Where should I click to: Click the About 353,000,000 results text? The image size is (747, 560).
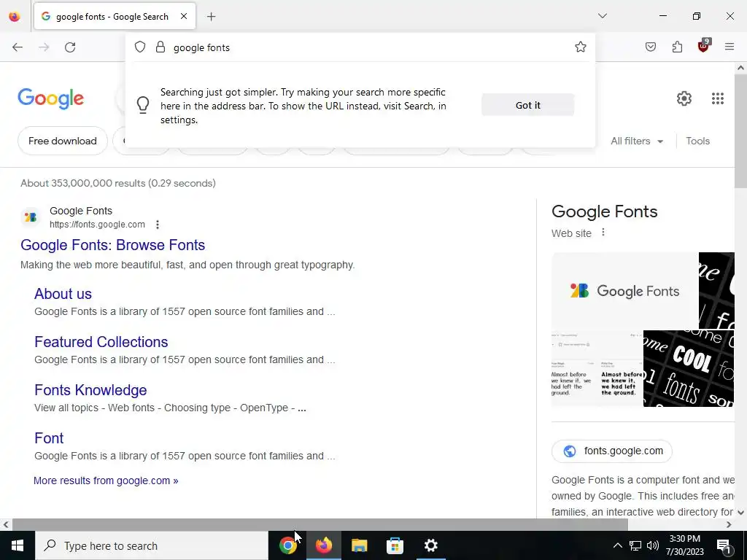tap(118, 183)
